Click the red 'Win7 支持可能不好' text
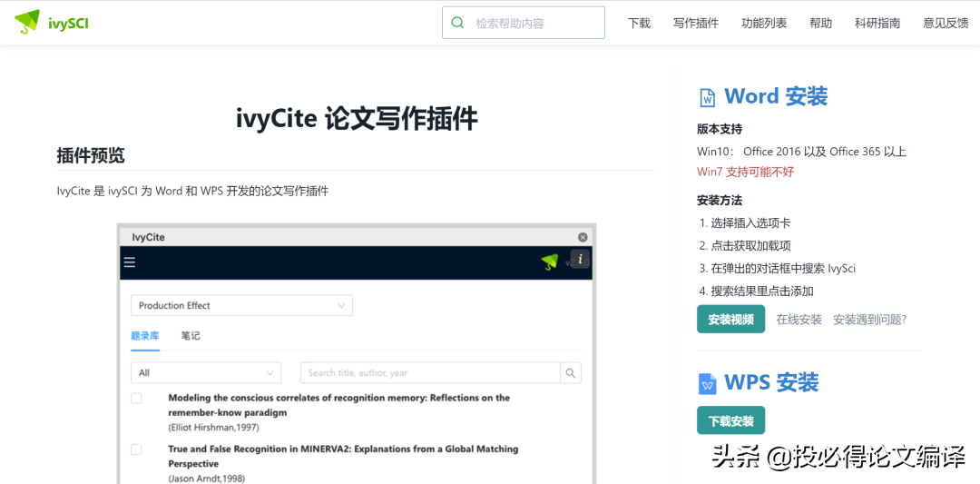 coord(745,172)
